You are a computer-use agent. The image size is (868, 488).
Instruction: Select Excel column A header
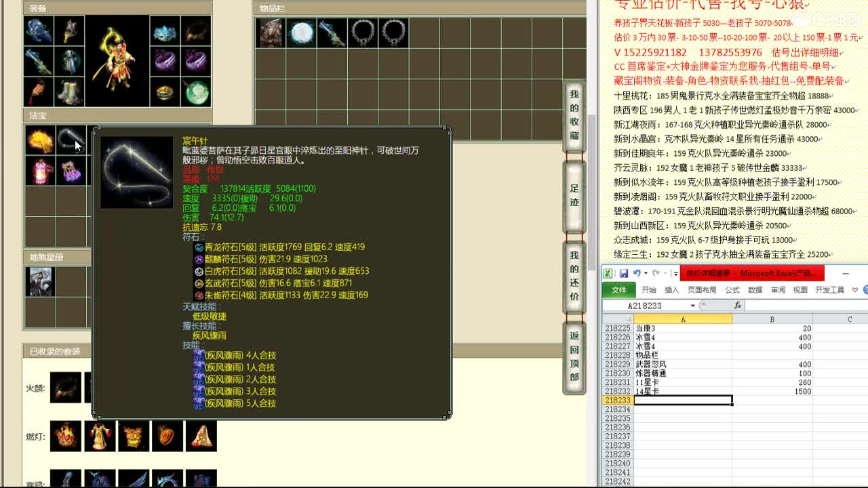683,319
